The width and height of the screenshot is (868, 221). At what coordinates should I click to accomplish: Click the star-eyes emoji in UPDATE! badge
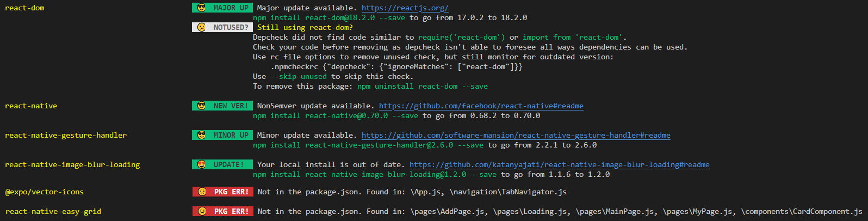[x=202, y=164]
